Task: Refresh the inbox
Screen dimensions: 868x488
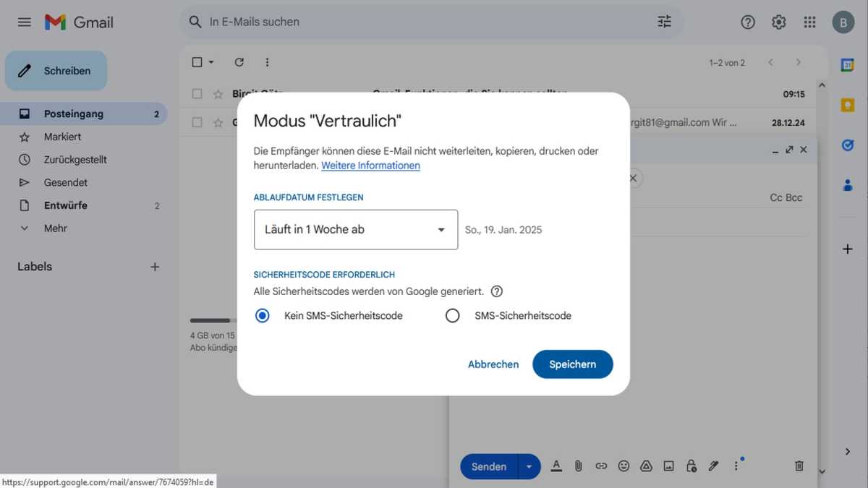Action: pyautogui.click(x=239, y=62)
